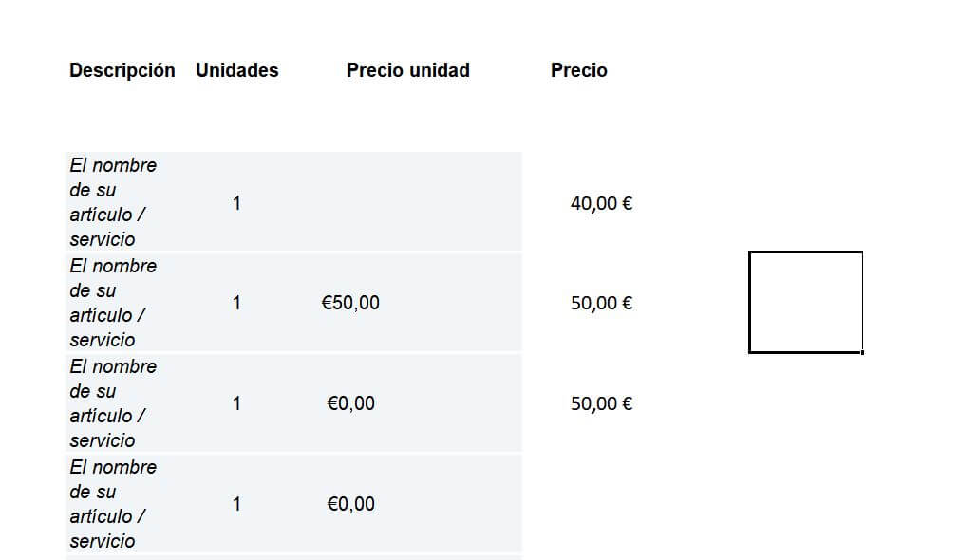Click the €50,00 unit price cell
Image resolution: width=959 pixels, height=560 pixels.
pos(350,303)
